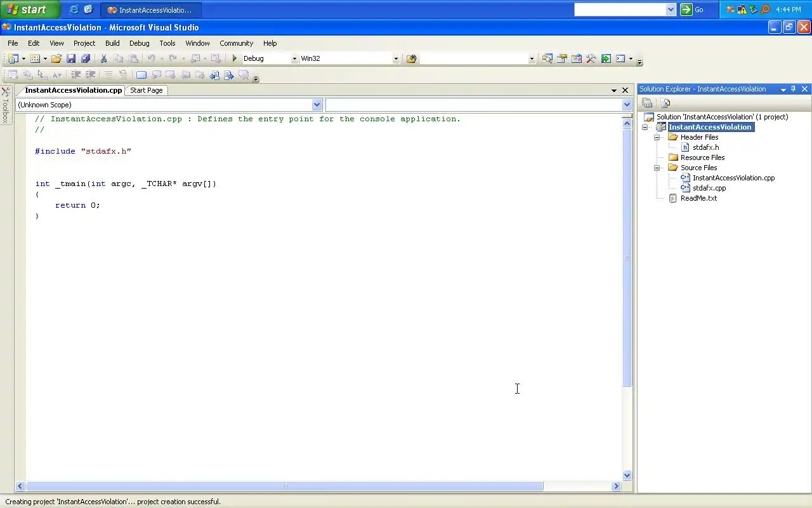
Task: Open the Find combo box dropdown arrow
Action: point(532,58)
